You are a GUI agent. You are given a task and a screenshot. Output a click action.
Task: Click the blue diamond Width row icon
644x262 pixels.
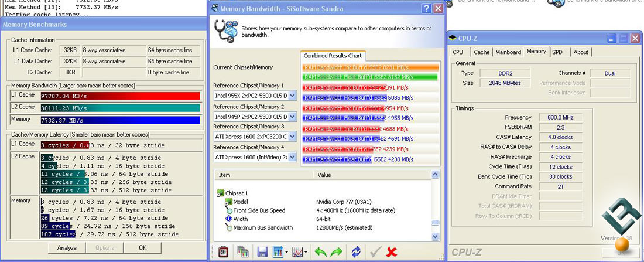point(229,219)
